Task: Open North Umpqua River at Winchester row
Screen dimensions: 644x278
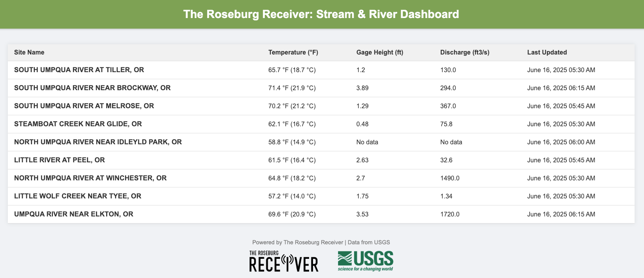Action: pos(90,178)
